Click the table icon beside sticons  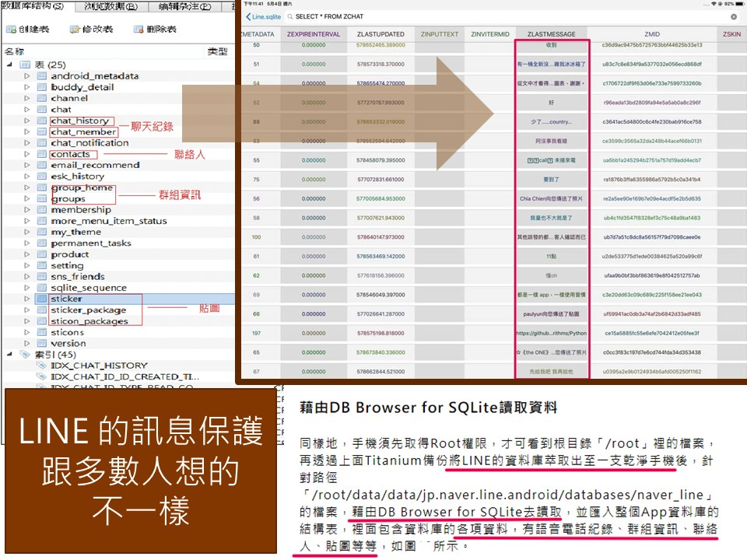42,332
